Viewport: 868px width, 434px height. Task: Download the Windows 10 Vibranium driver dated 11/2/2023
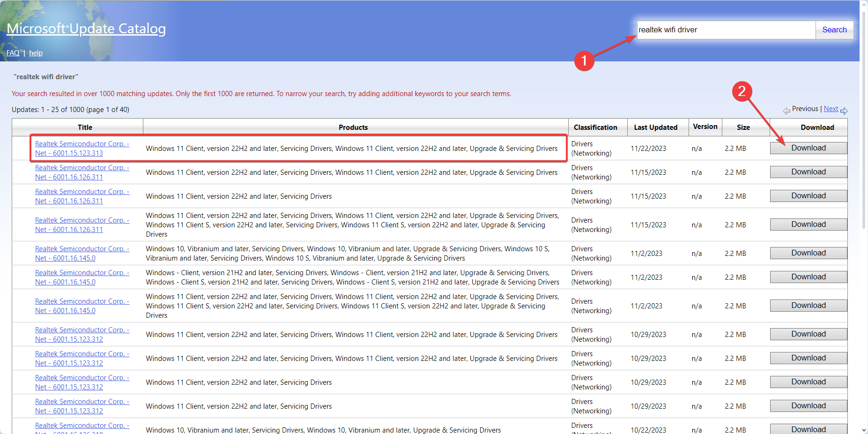[x=809, y=253]
